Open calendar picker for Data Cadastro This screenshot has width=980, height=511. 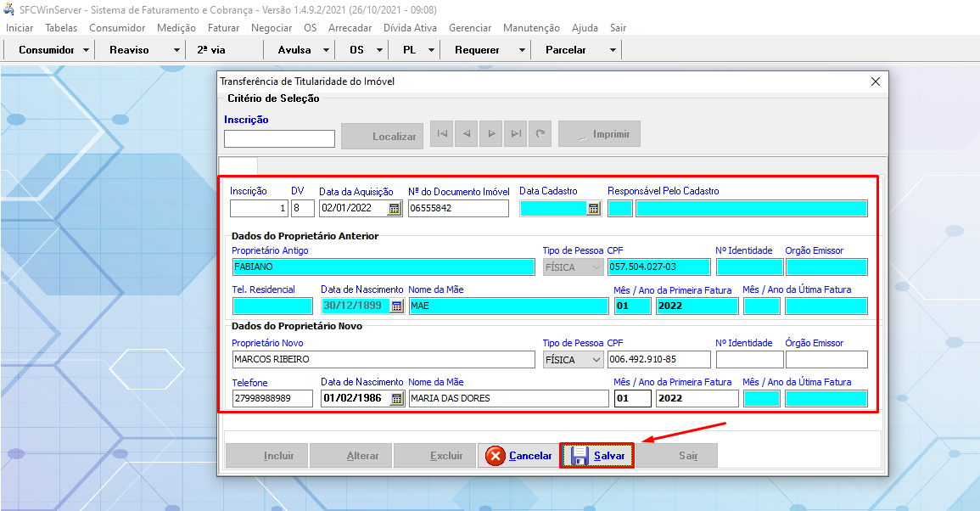(593, 209)
